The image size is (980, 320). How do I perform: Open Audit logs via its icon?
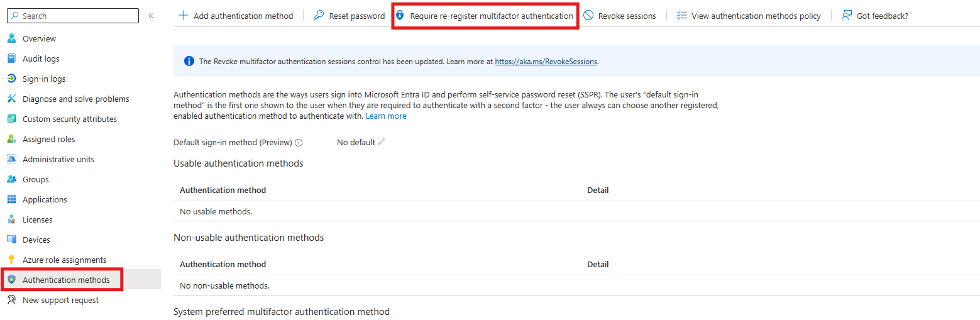coord(11,58)
